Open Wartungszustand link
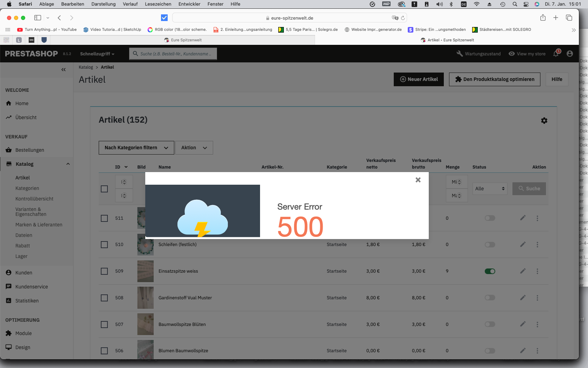The width and height of the screenshot is (588, 368). pyautogui.click(x=479, y=54)
